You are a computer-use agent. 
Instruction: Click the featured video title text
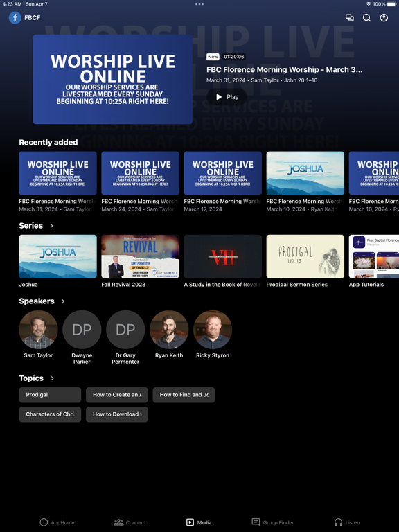click(x=284, y=69)
